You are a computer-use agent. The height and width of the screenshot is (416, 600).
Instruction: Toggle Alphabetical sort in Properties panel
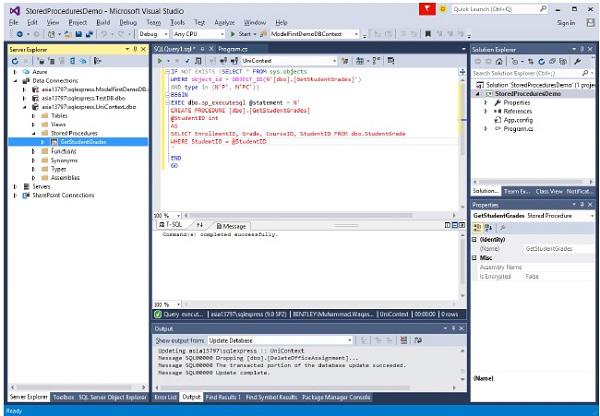pos(488,228)
